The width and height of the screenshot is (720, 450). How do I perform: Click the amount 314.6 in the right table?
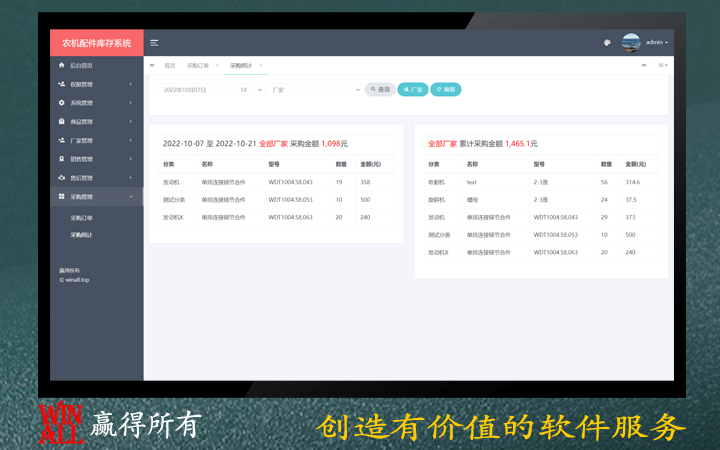pos(632,182)
